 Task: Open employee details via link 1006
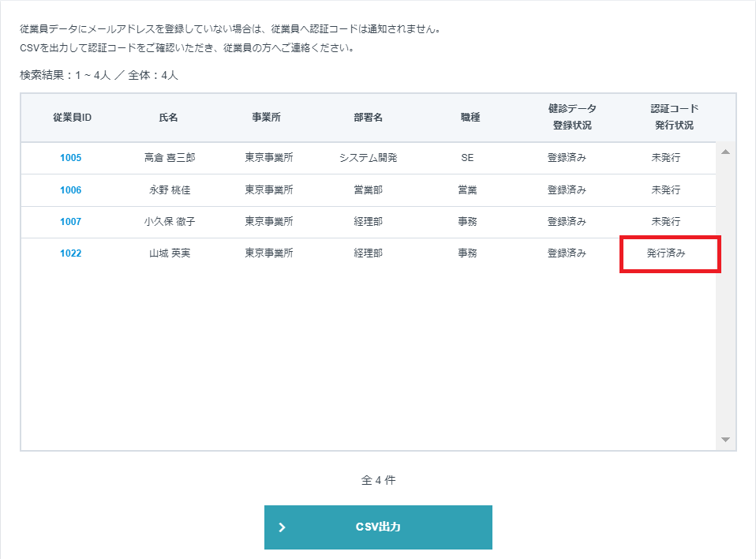tap(71, 189)
